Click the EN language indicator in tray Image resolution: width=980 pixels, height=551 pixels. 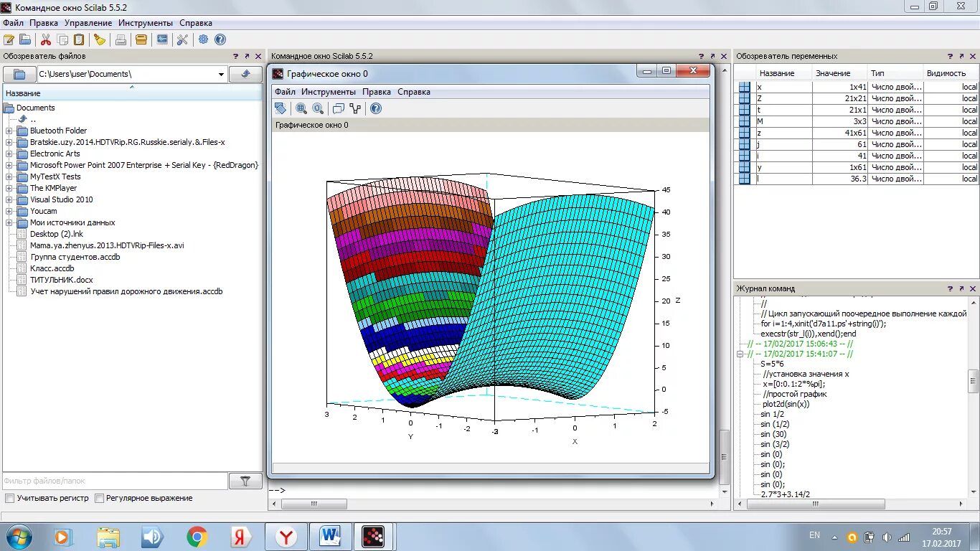pos(814,535)
